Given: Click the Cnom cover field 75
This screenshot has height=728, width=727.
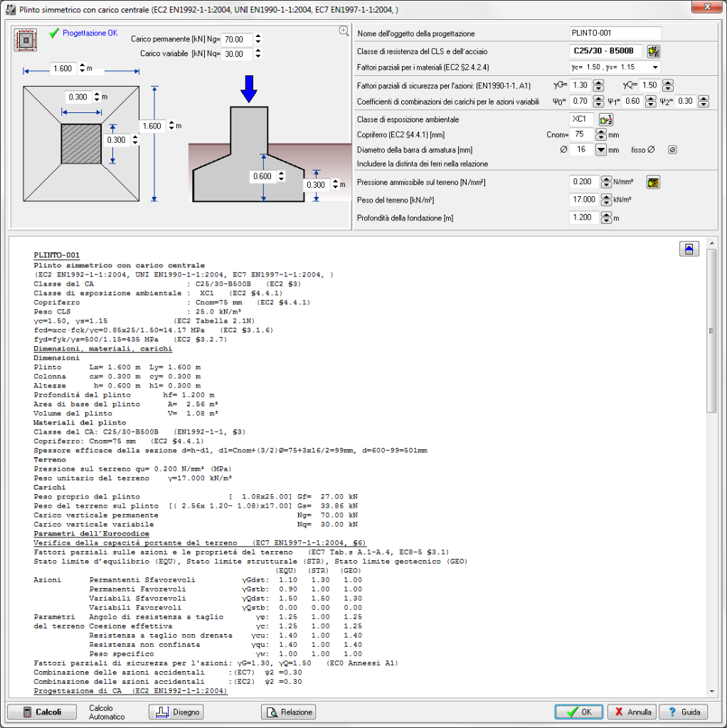Looking at the screenshot, I should point(582,134).
